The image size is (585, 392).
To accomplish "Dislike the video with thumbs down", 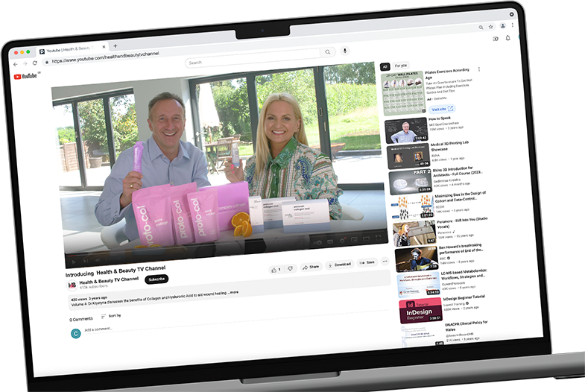I will 290,268.
